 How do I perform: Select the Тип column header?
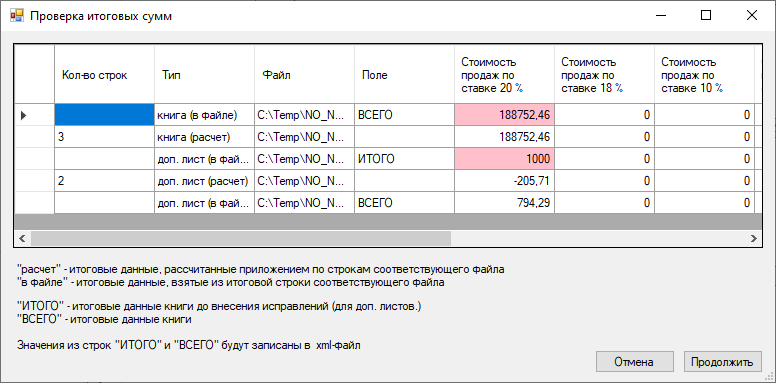[204, 75]
